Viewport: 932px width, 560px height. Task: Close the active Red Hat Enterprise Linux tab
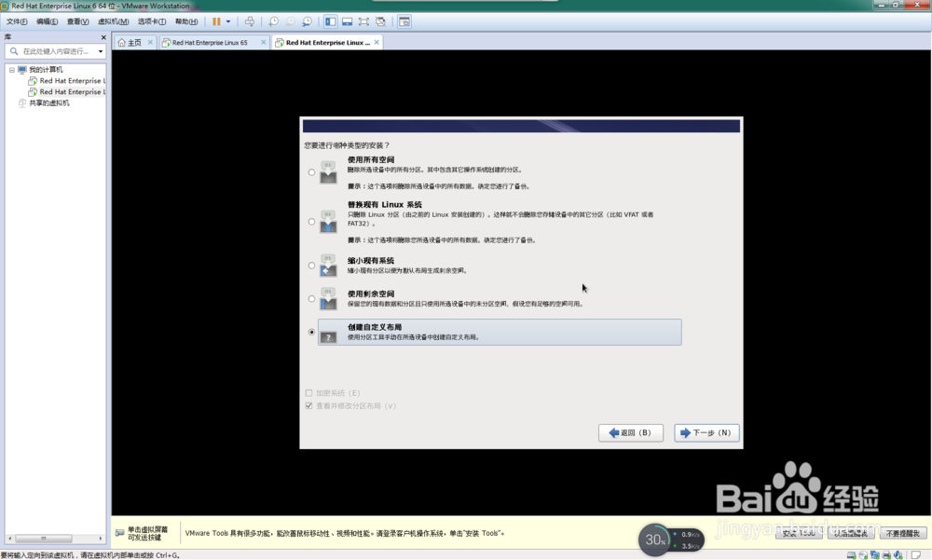click(x=377, y=42)
